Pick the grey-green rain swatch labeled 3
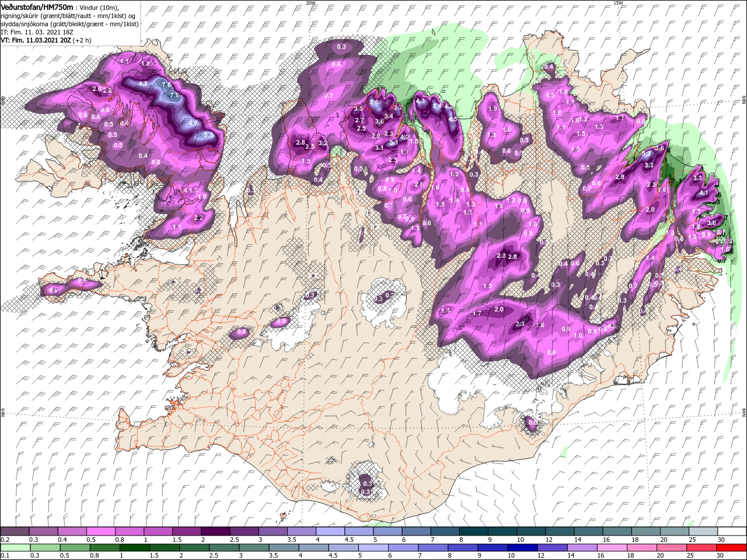This screenshot has height=560, width=747. click(254, 547)
